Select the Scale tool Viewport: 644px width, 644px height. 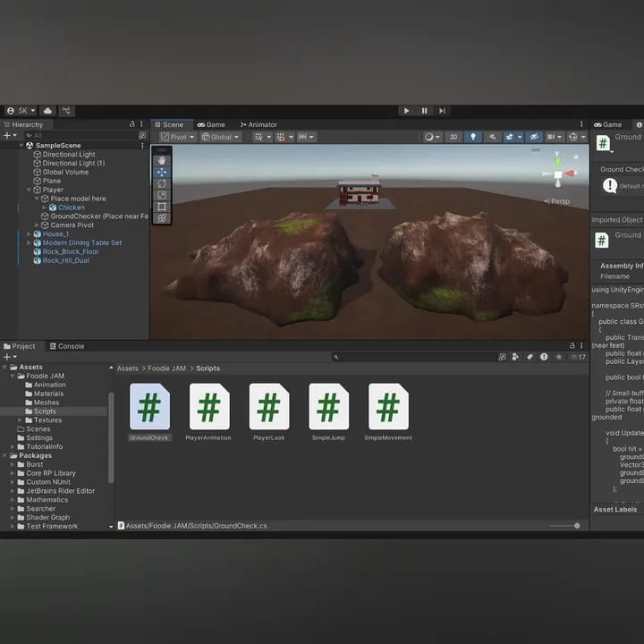pos(162,195)
